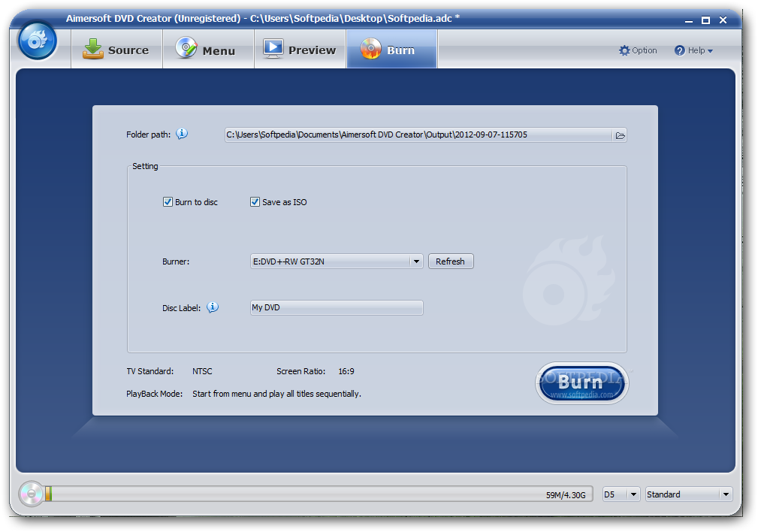Minimize the Aimersoft DVD Creator window

coord(688,20)
